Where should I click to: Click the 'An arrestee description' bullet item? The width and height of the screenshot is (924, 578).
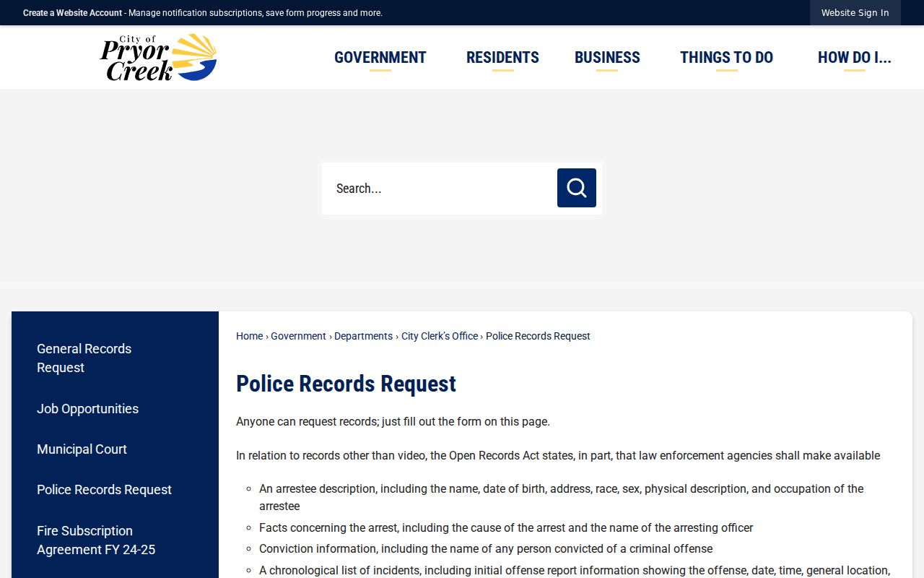click(x=561, y=497)
